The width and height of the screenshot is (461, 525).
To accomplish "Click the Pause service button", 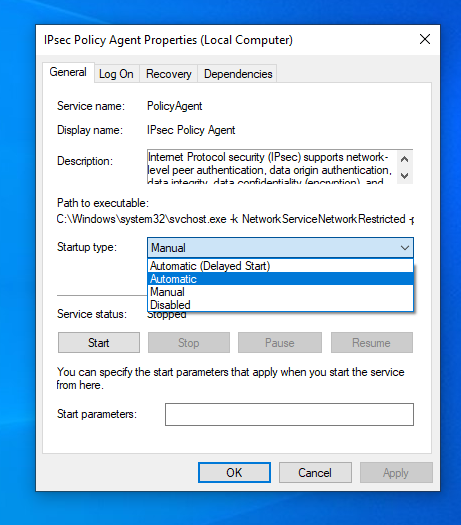I will pos(280,343).
